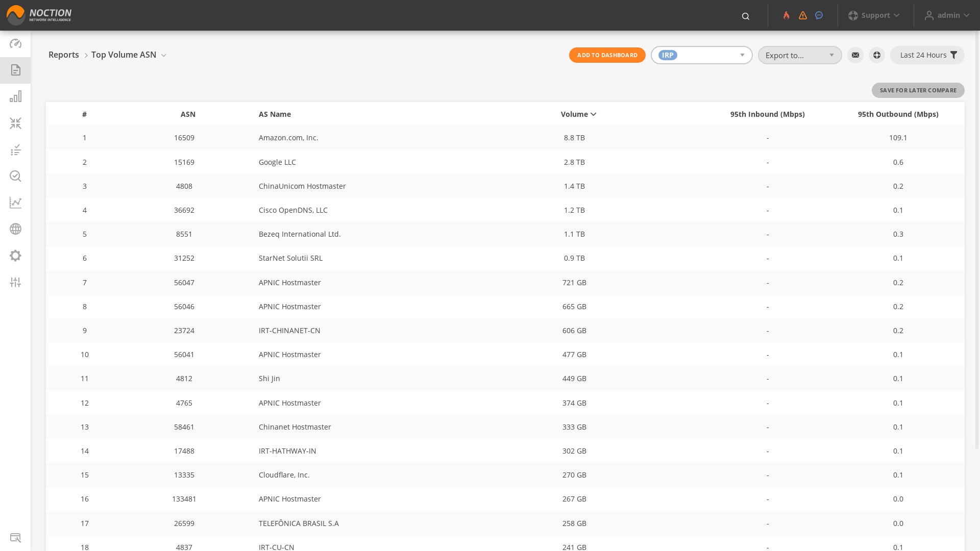
Task: Click the filter funnel on Last 24 Hours
Action: tap(953, 55)
